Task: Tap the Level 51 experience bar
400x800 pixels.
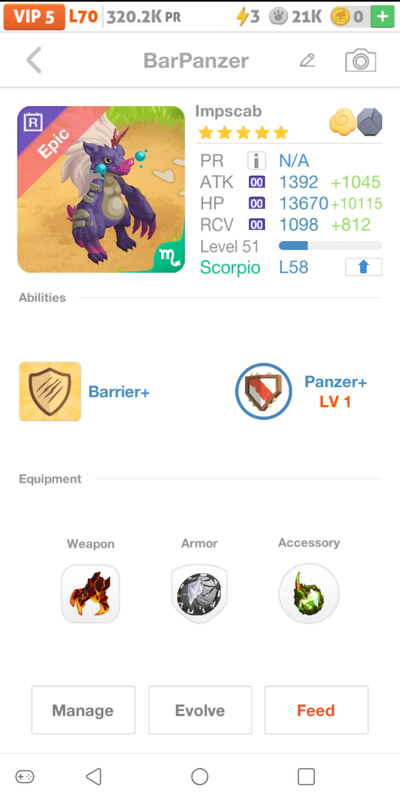Action: click(330, 246)
